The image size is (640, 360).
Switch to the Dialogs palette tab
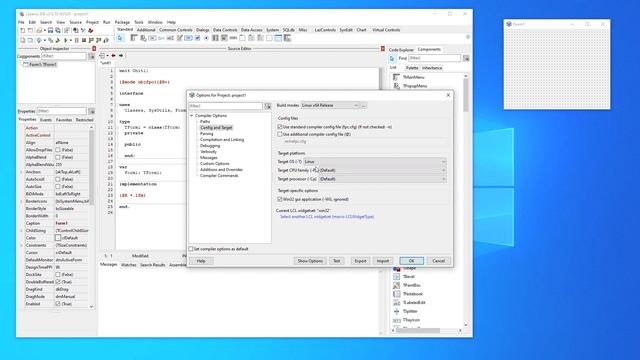click(202, 30)
